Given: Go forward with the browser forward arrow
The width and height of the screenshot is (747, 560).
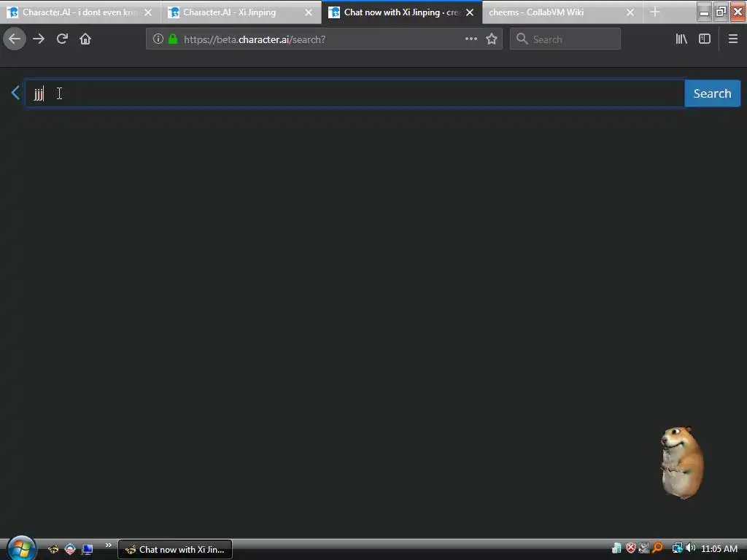Looking at the screenshot, I should pyautogui.click(x=39, y=39).
